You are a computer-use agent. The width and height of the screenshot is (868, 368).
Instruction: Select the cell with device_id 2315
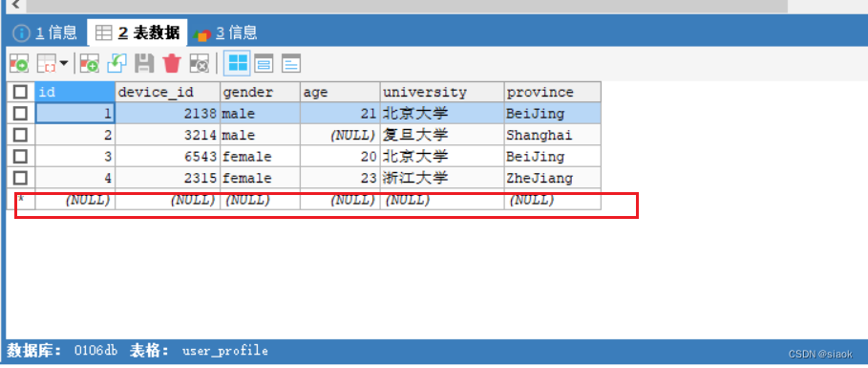coord(168,178)
